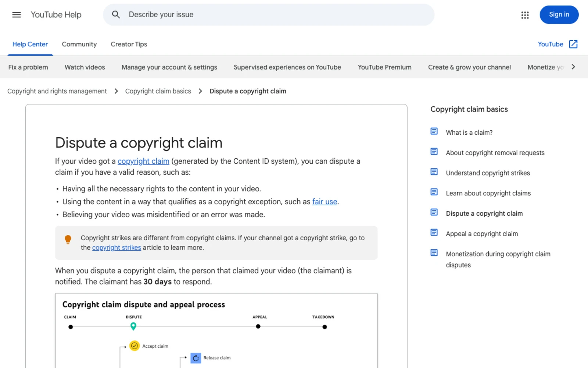
Task: Open the copyright strikes article link
Action: pyautogui.click(x=116, y=248)
